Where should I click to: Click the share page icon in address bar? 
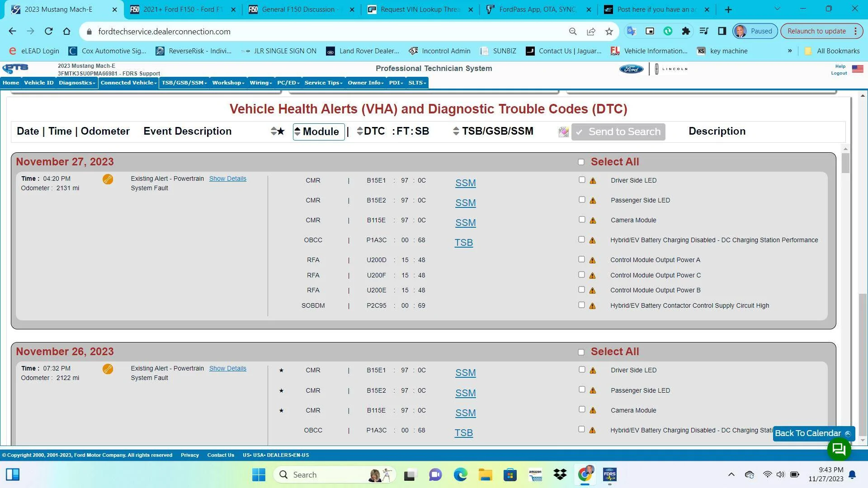591,31
